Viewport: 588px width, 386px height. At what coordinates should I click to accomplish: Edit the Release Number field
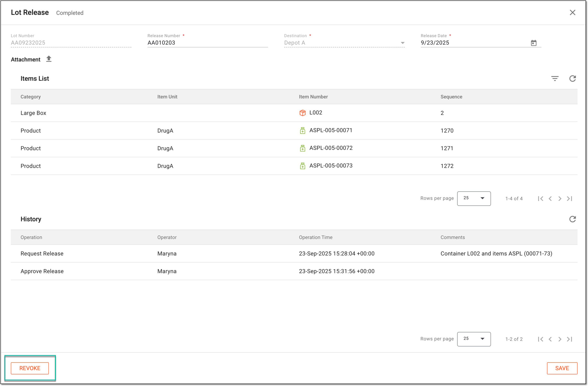click(x=207, y=43)
